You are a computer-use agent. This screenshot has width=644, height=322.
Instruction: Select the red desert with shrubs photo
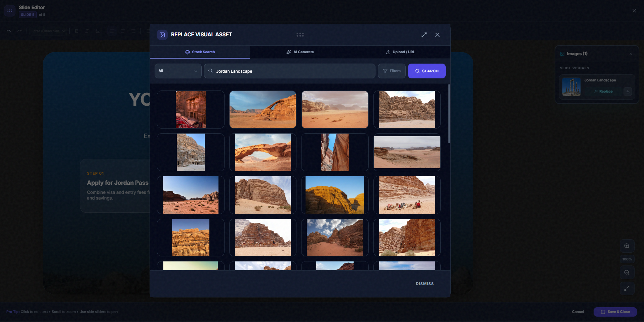point(191,195)
